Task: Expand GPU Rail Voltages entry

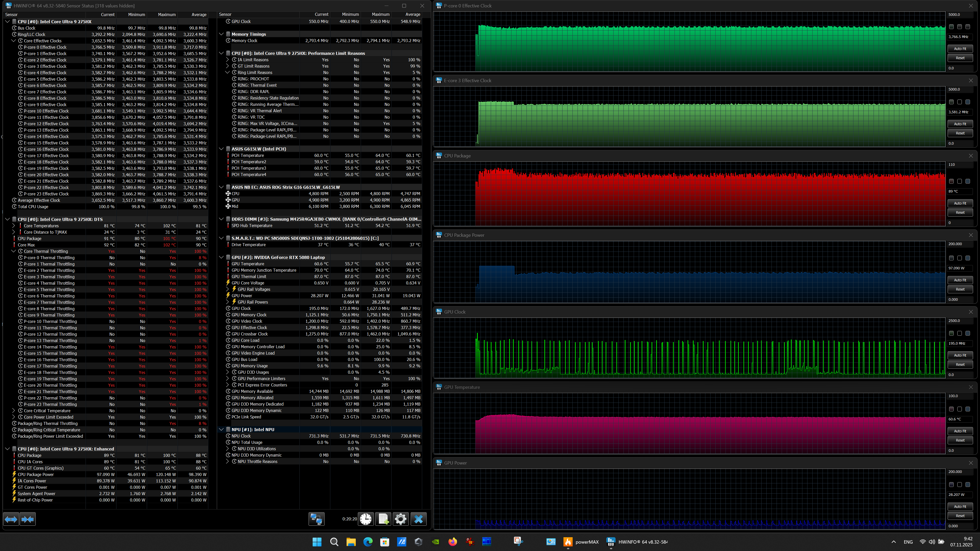Action: pos(227,289)
